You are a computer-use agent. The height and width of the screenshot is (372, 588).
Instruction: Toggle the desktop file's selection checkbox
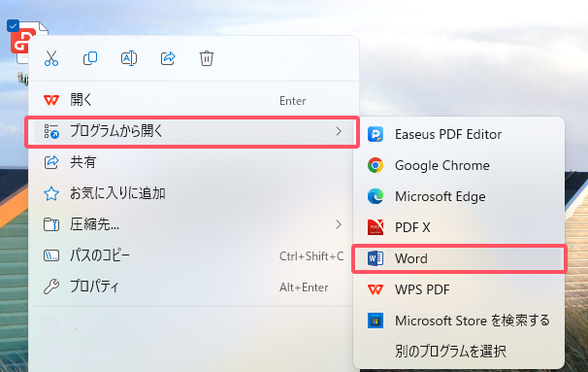(x=14, y=25)
